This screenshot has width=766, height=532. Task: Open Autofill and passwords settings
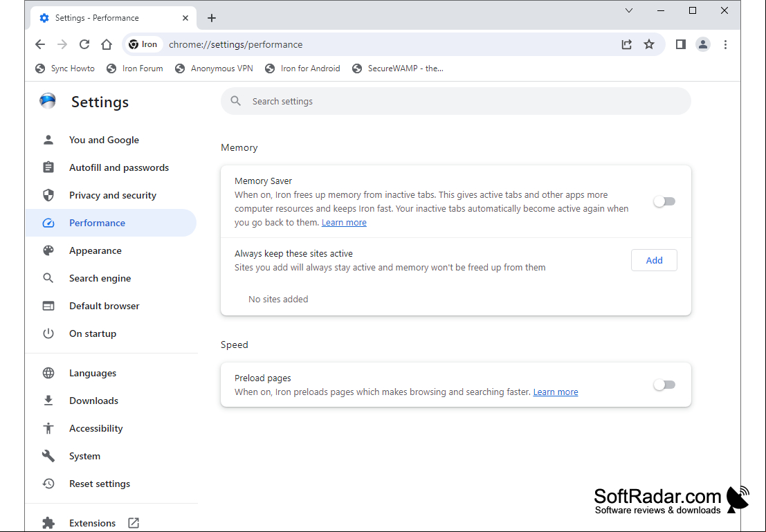coord(111,167)
